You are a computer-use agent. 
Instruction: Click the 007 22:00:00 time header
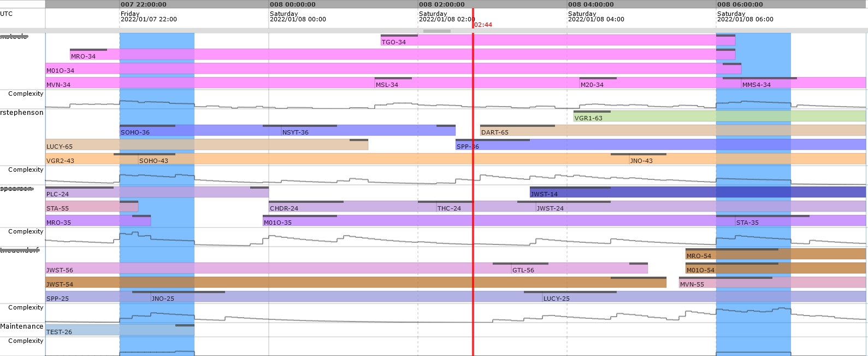click(x=144, y=4)
